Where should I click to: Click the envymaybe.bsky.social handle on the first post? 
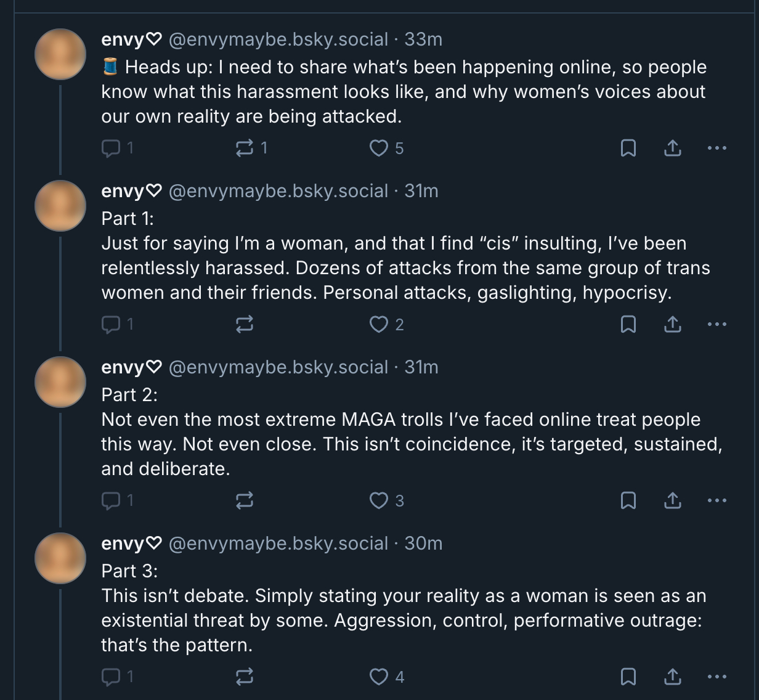[x=278, y=39]
